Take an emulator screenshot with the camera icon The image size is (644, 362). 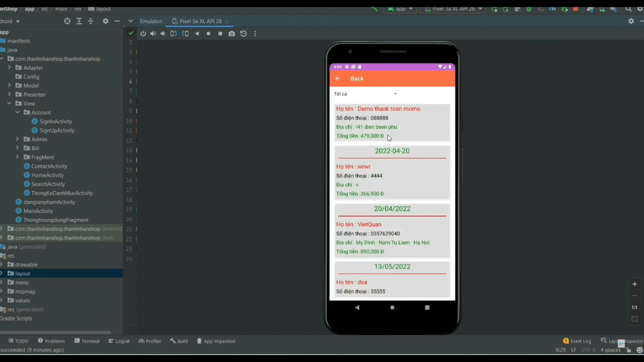tap(232, 34)
